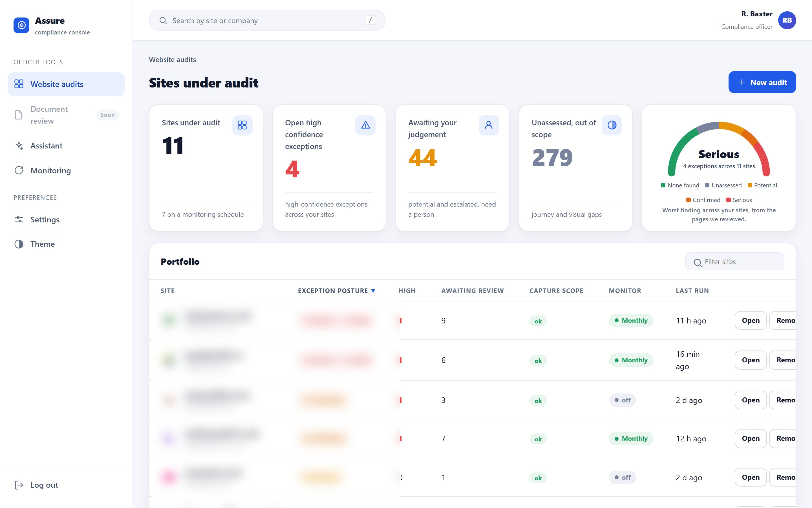812x508 pixels.
Task: Start a New audit
Action: (762, 82)
